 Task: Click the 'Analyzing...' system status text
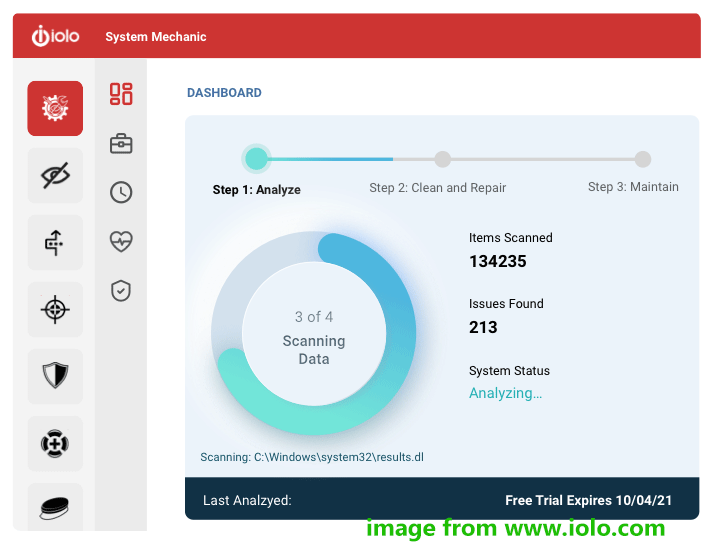[x=505, y=393]
